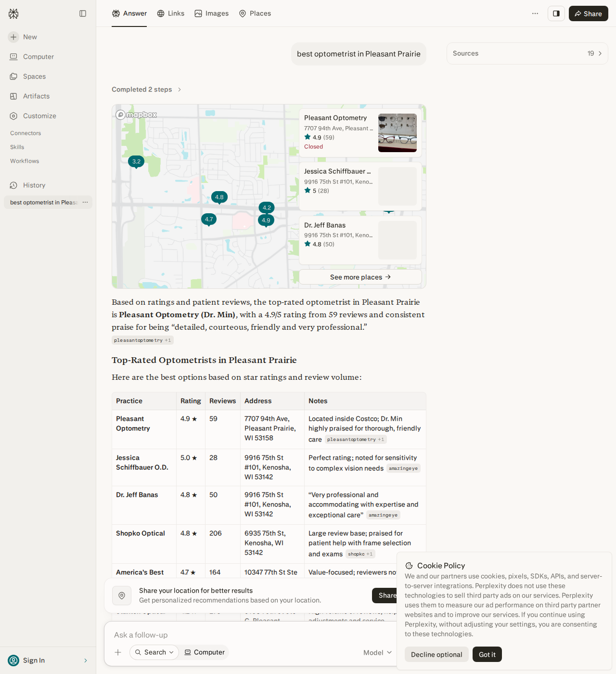This screenshot has width=616, height=674.
Task: Open the Model selector dropdown
Action: (378, 652)
